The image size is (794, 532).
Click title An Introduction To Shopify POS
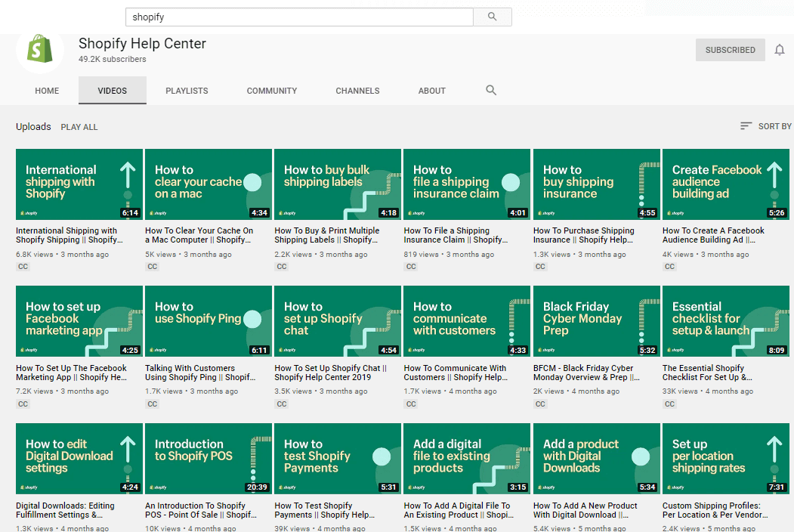pos(201,509)
